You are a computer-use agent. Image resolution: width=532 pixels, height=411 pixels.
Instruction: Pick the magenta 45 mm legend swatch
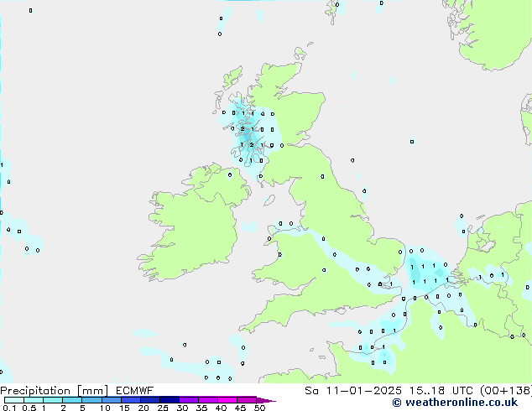pos(247,400)
